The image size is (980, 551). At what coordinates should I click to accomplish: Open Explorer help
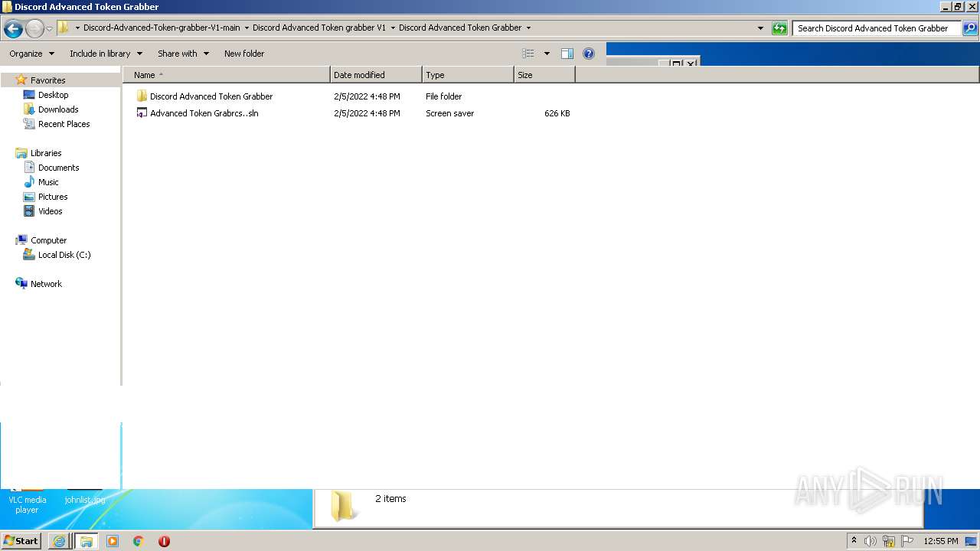(589, 54)
